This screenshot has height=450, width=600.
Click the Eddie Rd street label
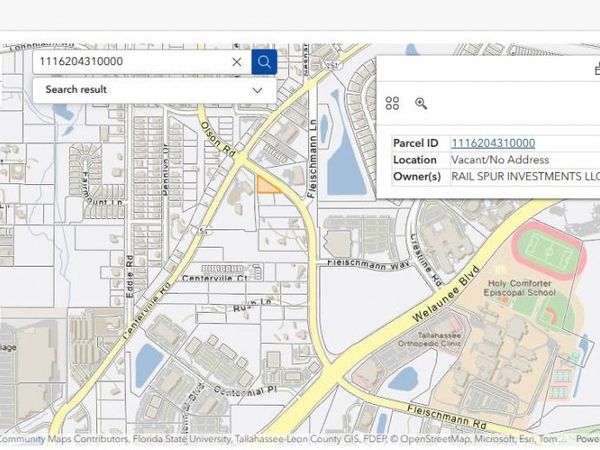130,277
